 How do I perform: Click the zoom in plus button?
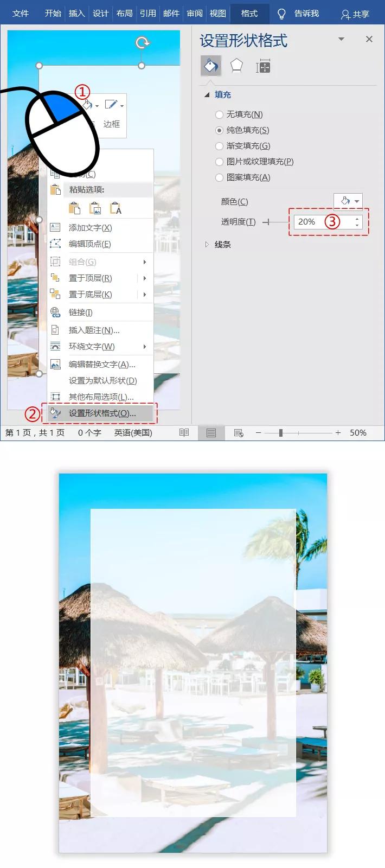[338, 433]
